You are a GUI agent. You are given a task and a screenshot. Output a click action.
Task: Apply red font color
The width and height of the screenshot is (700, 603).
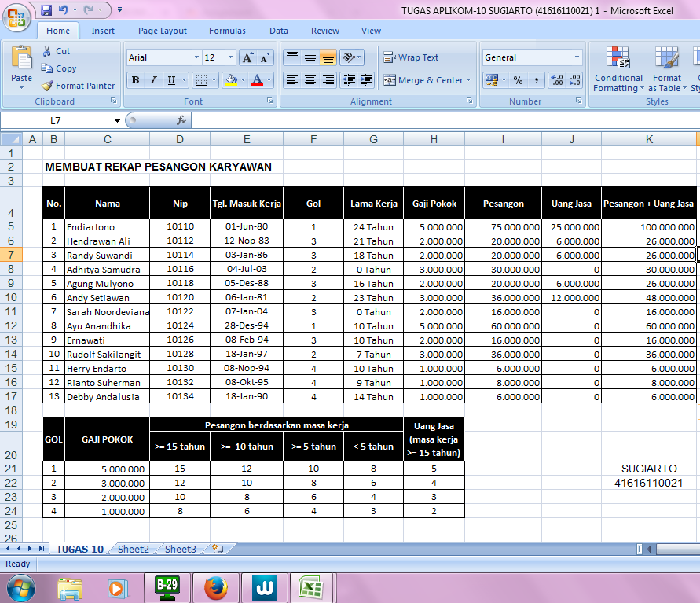[x=257, y=80]
